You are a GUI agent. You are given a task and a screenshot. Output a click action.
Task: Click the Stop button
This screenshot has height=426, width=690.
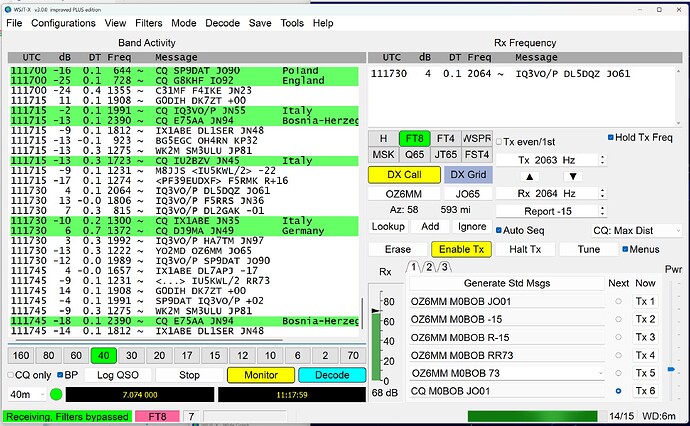click(x=189, y=375)
